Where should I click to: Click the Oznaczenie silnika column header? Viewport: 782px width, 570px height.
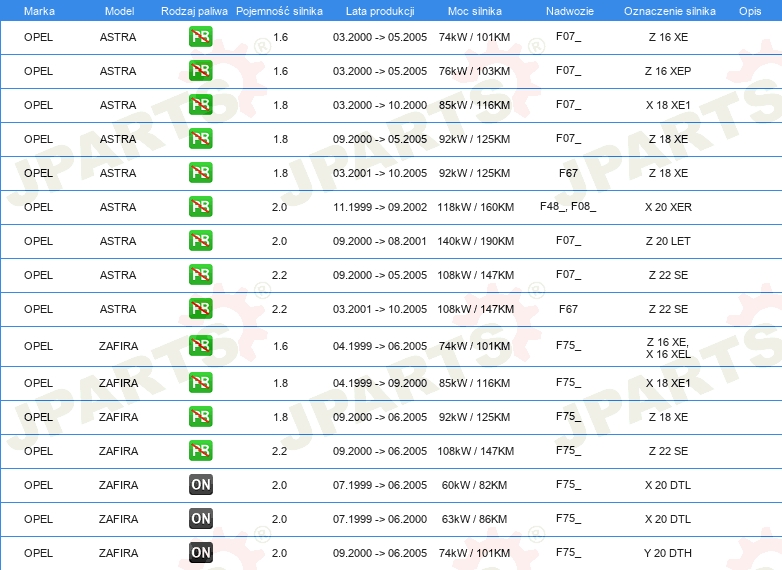670,11
